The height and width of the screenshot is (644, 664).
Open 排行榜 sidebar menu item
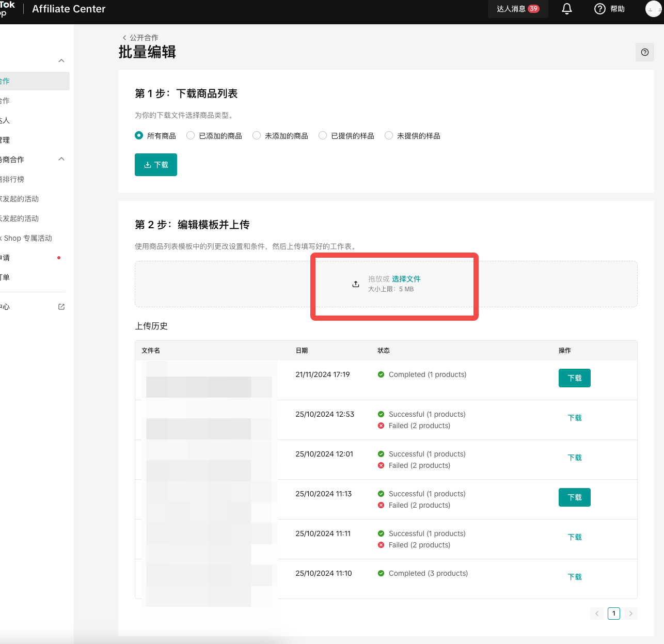[12, 179]
